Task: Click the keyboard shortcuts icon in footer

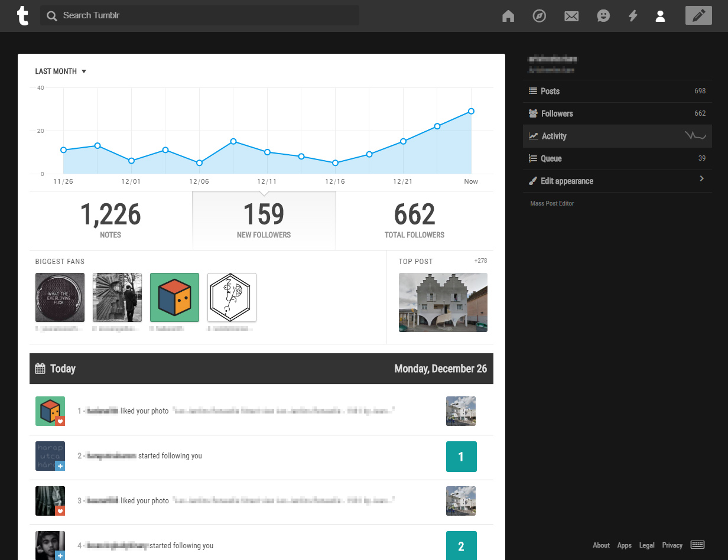Action: pyautogui.click(x=697, y=545)
